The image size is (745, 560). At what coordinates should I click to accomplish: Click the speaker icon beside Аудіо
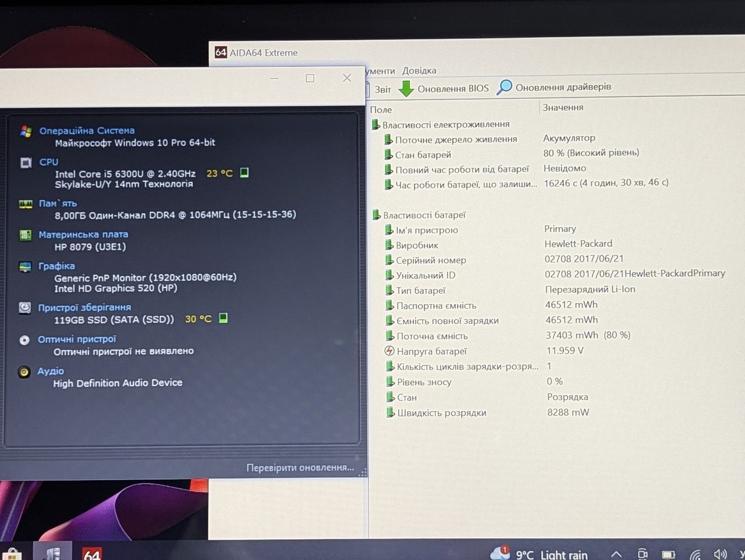[24, 372]
